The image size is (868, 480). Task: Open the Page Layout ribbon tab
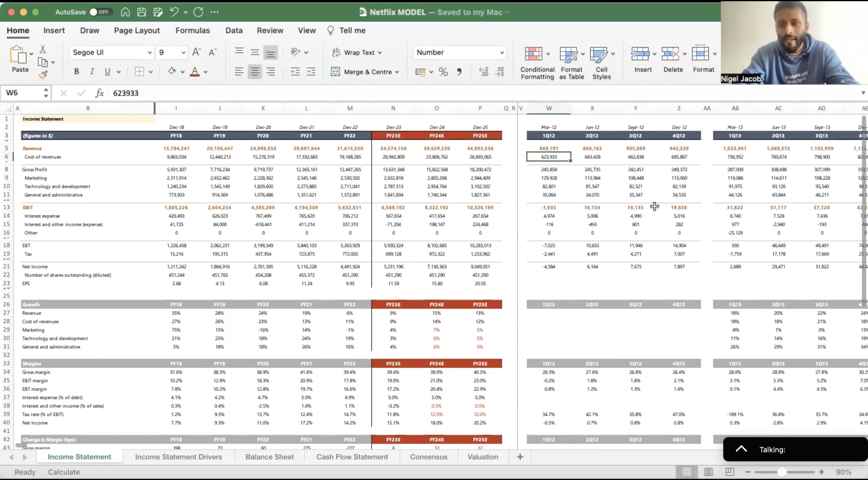click(137, 30)
